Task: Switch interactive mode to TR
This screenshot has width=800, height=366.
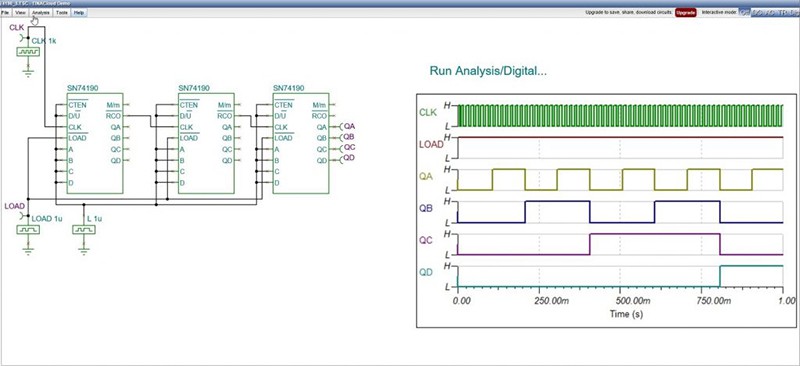Action: click(783, 12)
